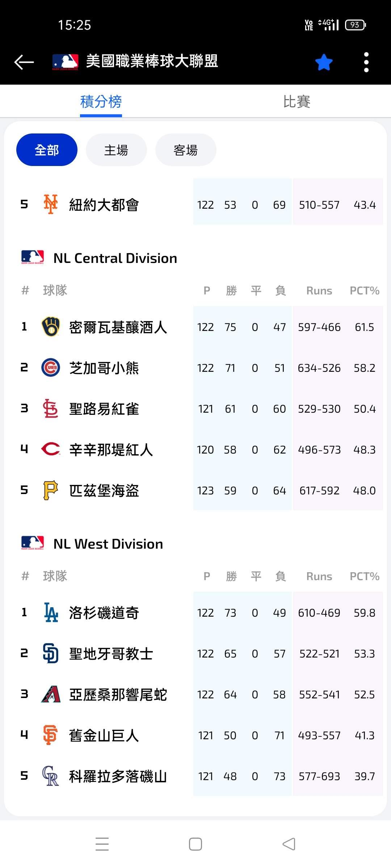391x868 pixels.
Task: Tap the New York Mets logo
Action: (51, 204)
